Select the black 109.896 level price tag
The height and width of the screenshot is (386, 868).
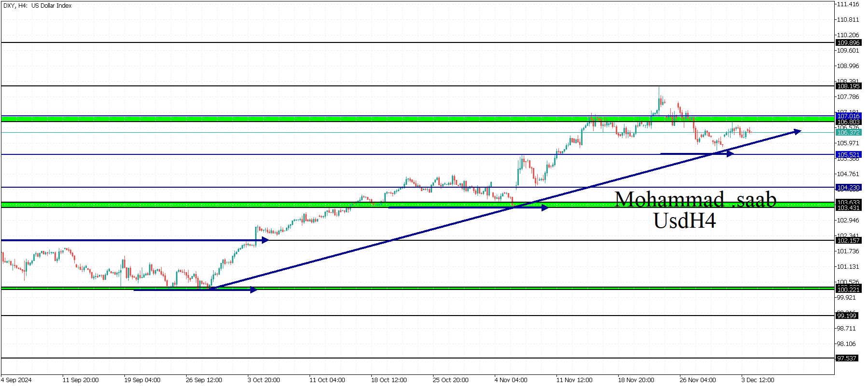(848, 43)
